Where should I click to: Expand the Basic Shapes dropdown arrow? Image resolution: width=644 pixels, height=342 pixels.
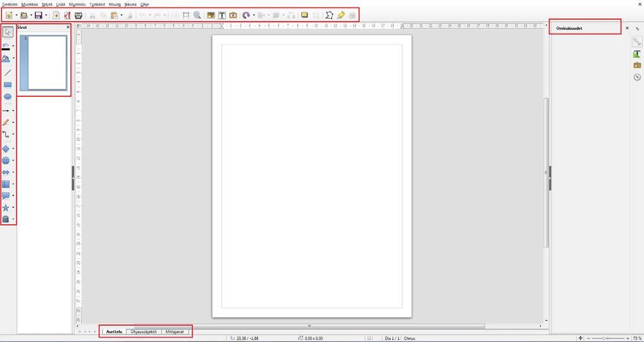13,149
